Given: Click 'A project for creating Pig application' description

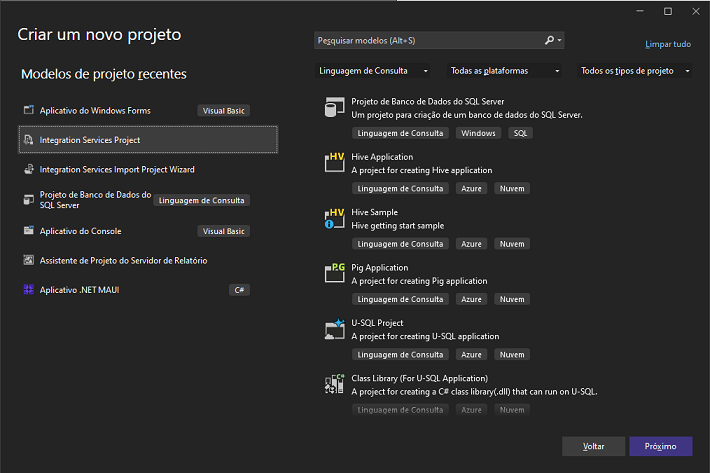Looking at the screenshot, I should click(419, 281).
